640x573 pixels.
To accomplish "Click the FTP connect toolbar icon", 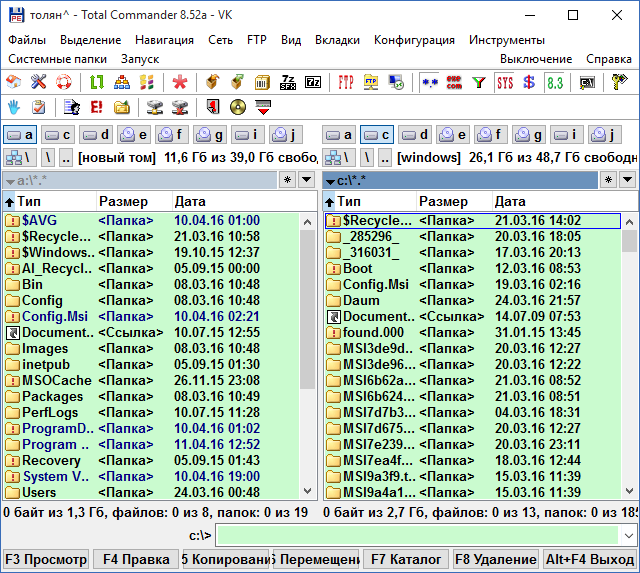I will [x=345, y=82].
